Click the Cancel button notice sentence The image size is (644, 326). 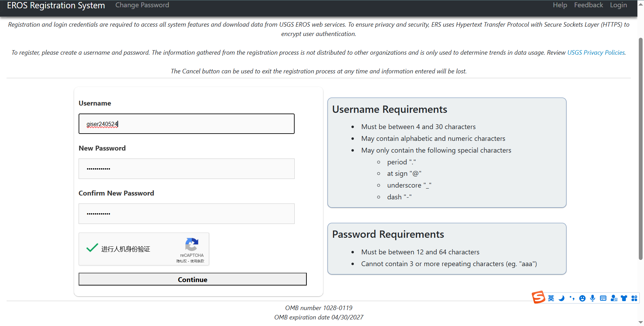tap(319, 71)
